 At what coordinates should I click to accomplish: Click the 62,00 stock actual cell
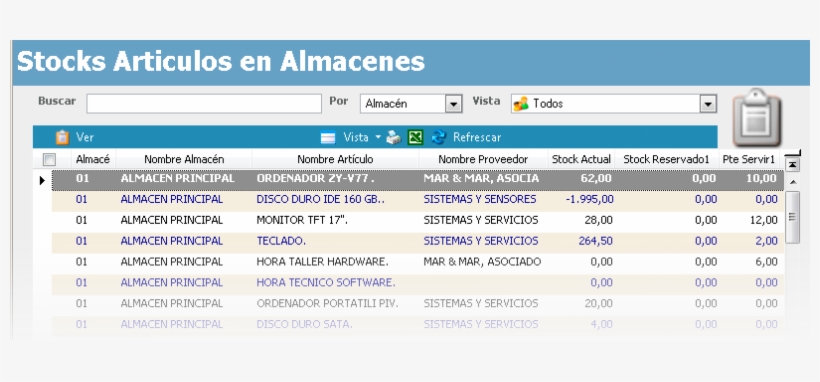click(x=596, y=178)
